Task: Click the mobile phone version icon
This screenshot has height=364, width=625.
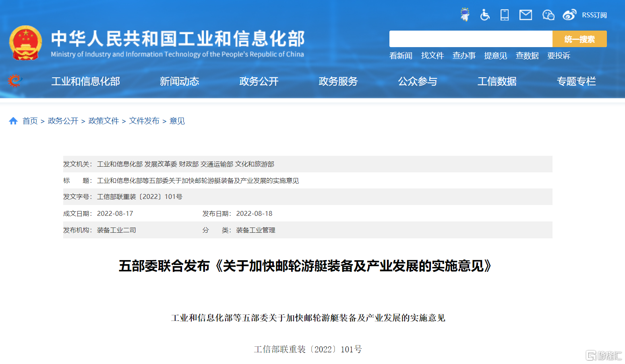Action: point(505,15)
